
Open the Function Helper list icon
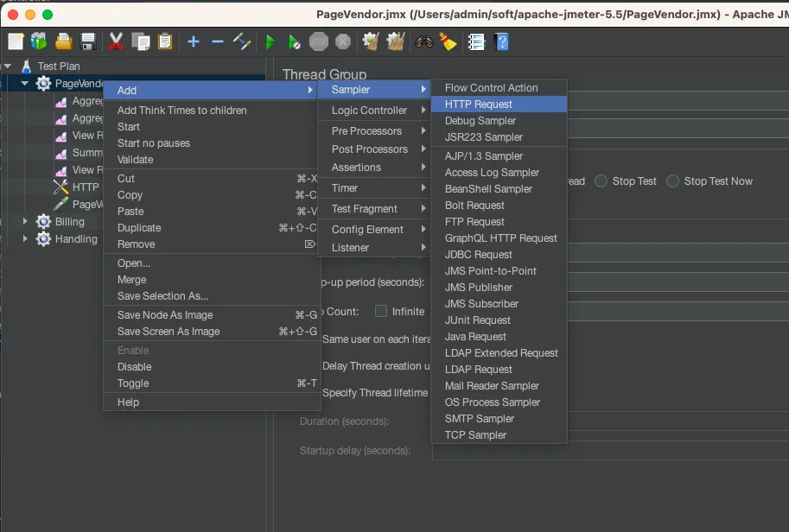[476, 41]
